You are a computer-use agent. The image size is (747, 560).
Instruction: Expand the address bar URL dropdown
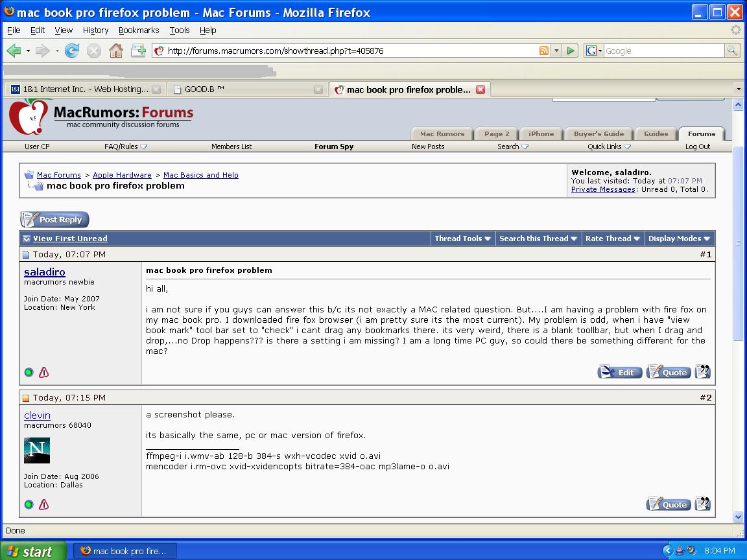(x=556, y=51)
